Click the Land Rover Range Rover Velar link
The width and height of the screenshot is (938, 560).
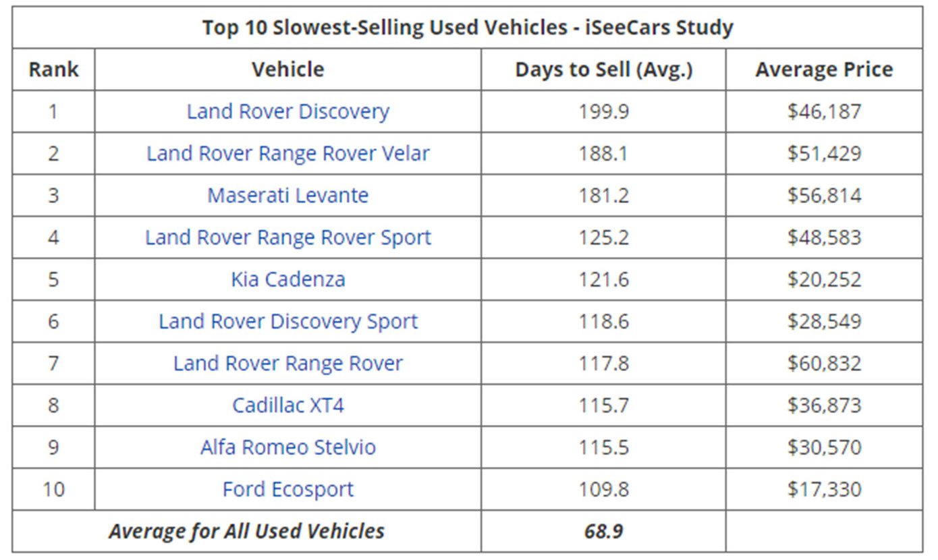click(x=288, y=153)
